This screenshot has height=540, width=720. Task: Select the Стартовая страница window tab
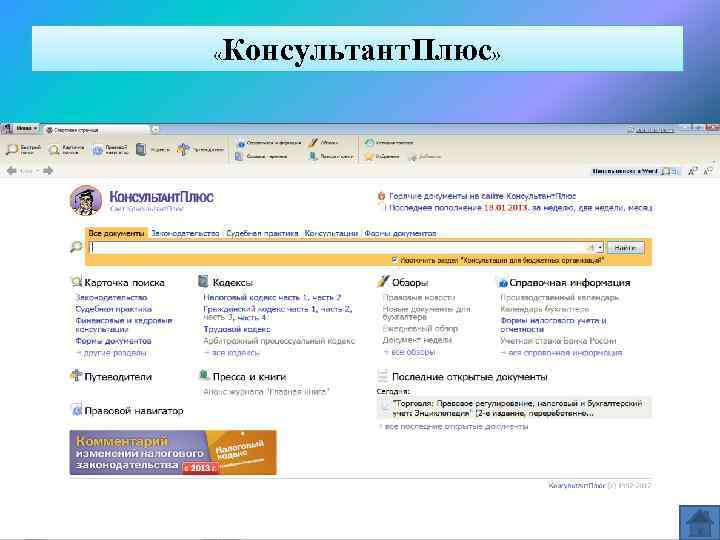[98, 130]
